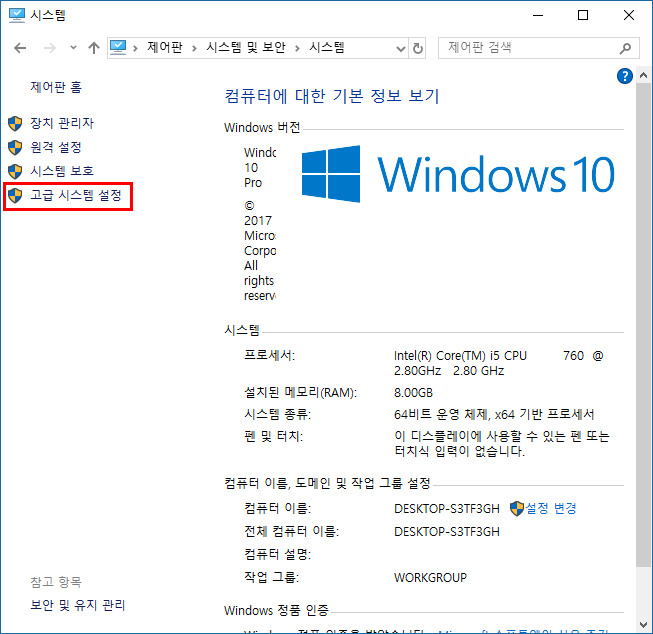This screenshot has width=653, height=634.
Task: Click shield icon beside 설정 변경
Action: (x=517, y=509)
